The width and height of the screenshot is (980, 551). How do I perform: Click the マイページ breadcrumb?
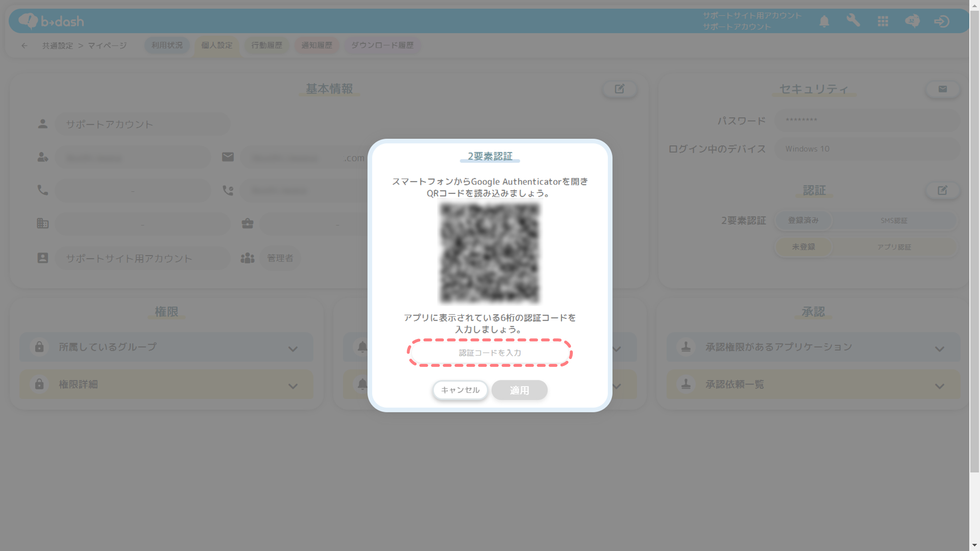point(107,46)
